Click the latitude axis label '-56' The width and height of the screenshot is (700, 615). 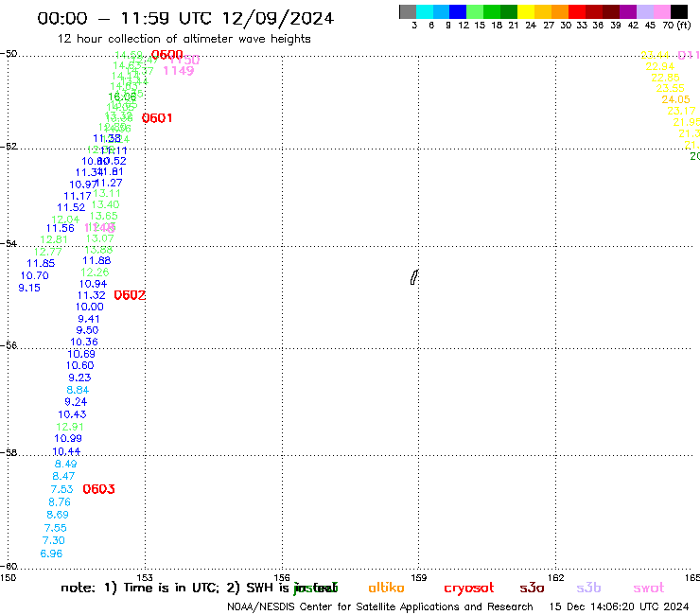coord(9,345)
